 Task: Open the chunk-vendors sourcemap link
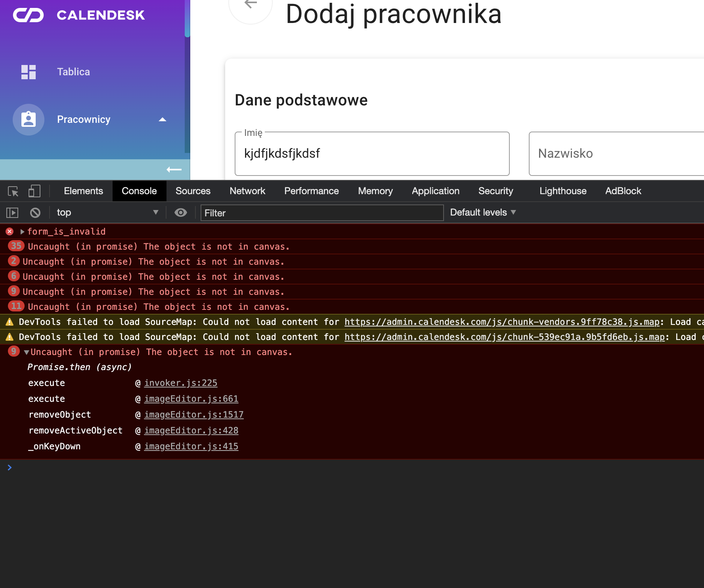point(501,322)
